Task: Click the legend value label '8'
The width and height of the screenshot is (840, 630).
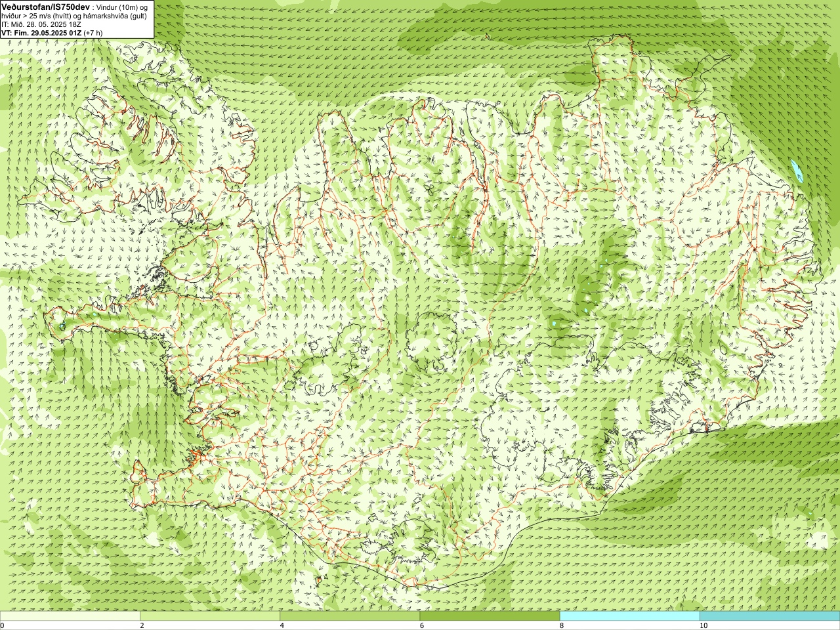Action: 561,625
